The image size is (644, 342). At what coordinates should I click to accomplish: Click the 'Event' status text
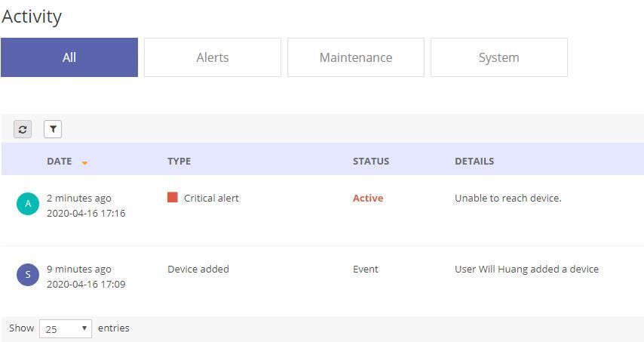click(366, 270)
